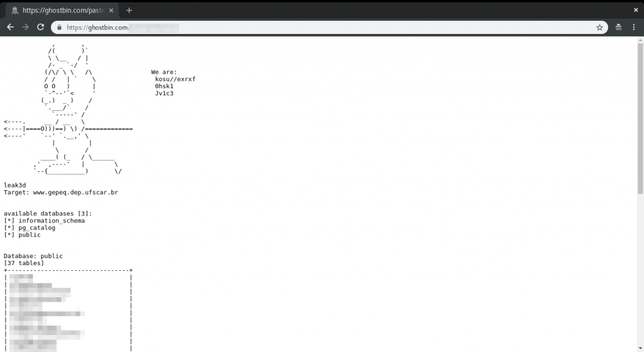Focus the address bar showing ghostbin.com
This screenshot has height=352, width=644.
(329, 28)
